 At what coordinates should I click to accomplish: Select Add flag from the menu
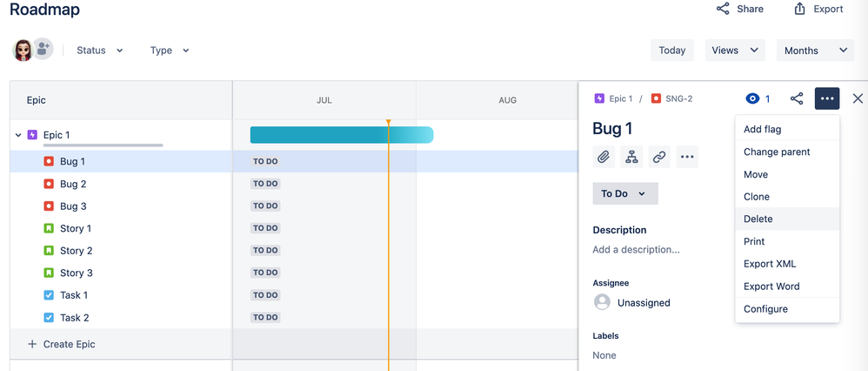click(x=787, y=129)
